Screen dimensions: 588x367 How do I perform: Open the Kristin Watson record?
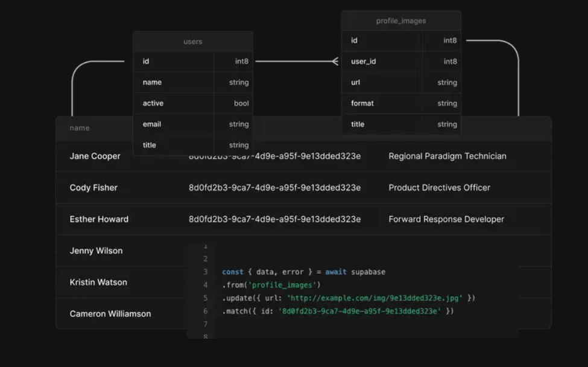point(98,282)
